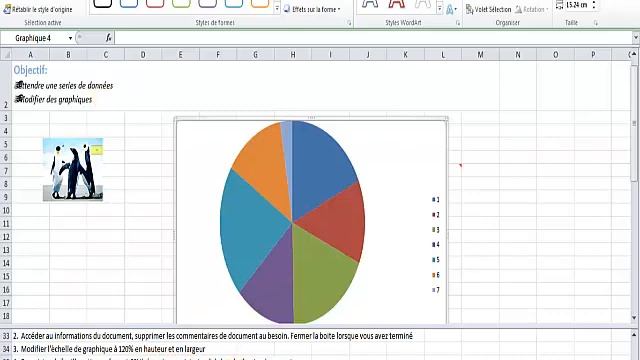The height and width of the screenshot is (360, 640).
Task: Click the chart's top resize handle dots
Action: (x=311, y=118)
